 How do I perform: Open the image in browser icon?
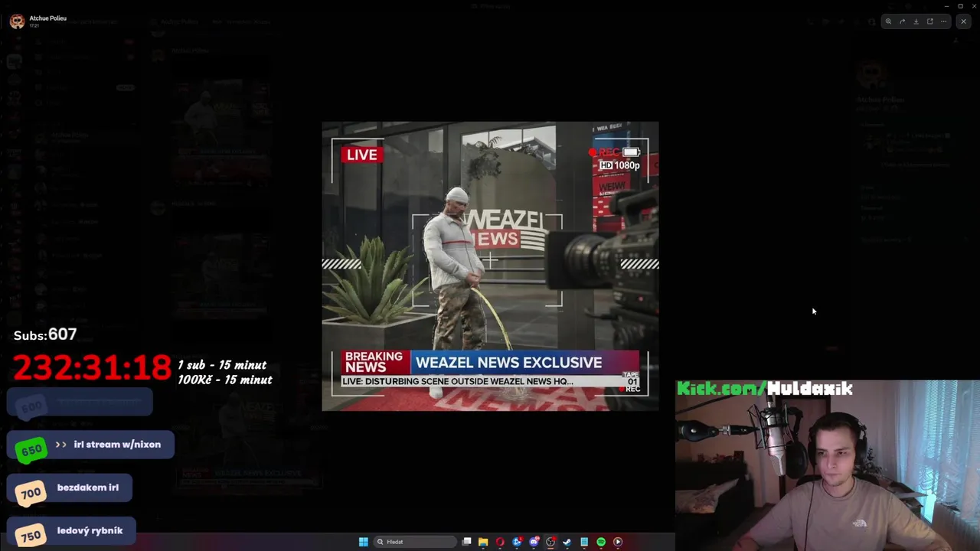[929, 21]
